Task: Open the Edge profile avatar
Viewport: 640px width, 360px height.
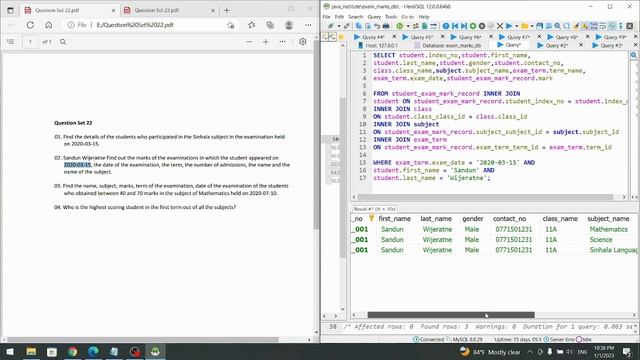Action: (x=289, y=25)
